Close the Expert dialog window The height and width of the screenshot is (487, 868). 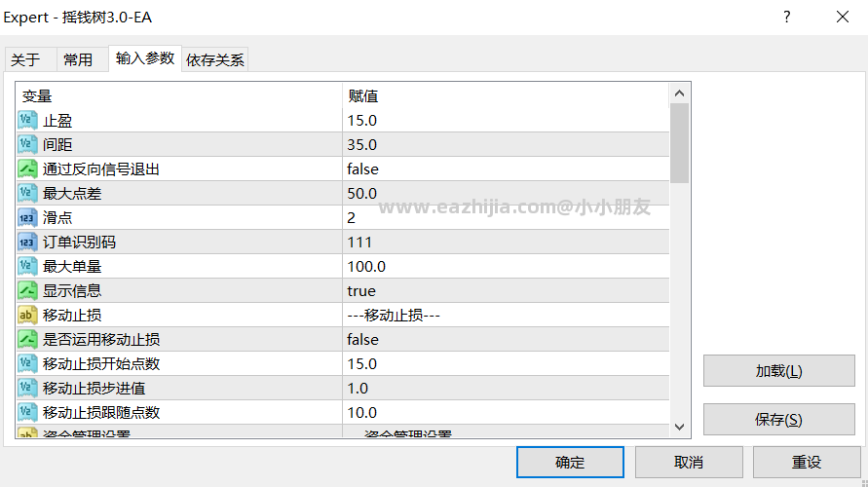(x=843, y=18)
